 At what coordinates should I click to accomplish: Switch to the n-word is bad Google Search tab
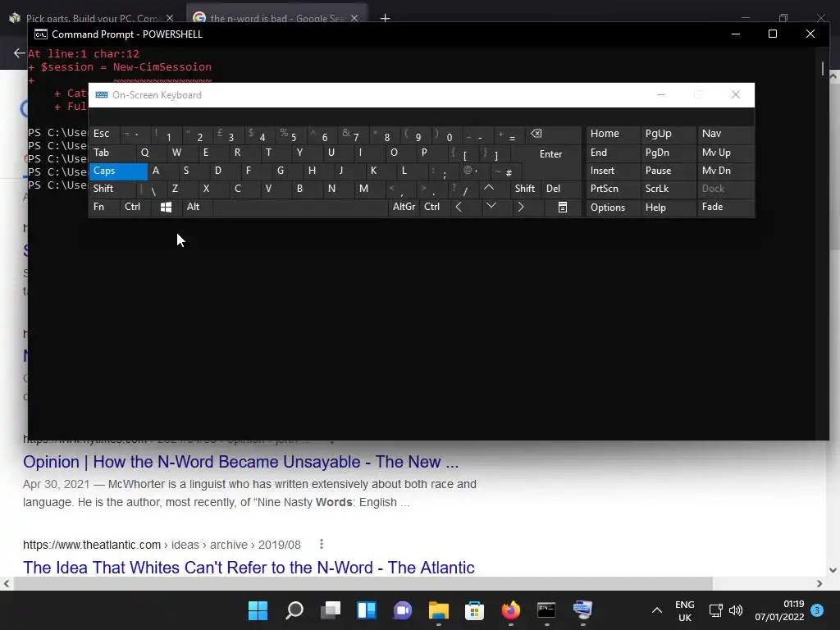[278, 18]
